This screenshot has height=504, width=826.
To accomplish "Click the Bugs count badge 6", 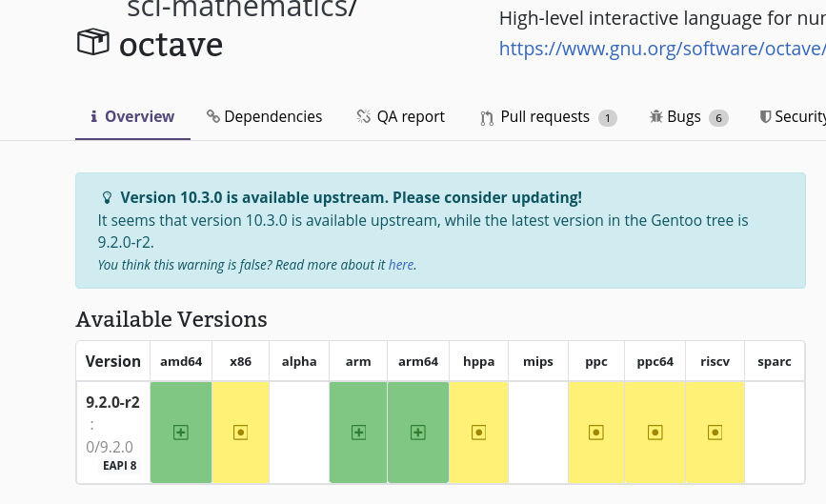I will [x=718, y=118].
